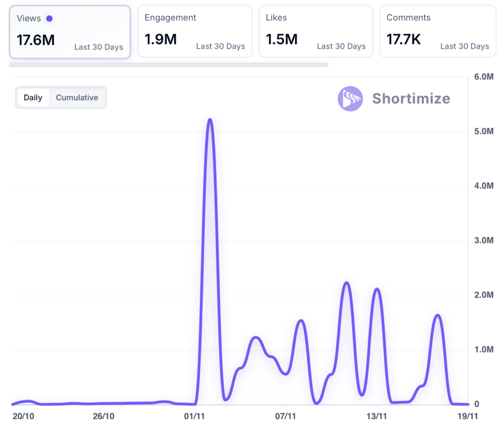Viewport: 504px width, 429px height.
Task: Select the Engagement metric card
Action: point(194,31)
